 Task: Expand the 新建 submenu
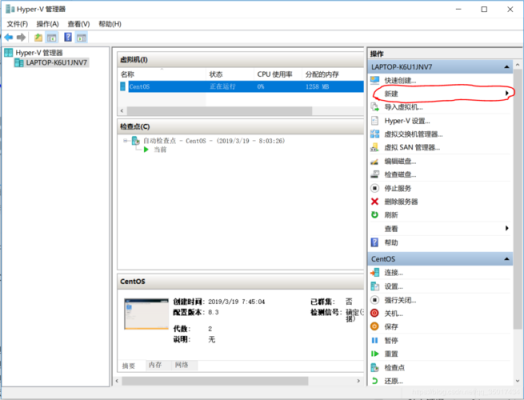[x=441, y=94]
